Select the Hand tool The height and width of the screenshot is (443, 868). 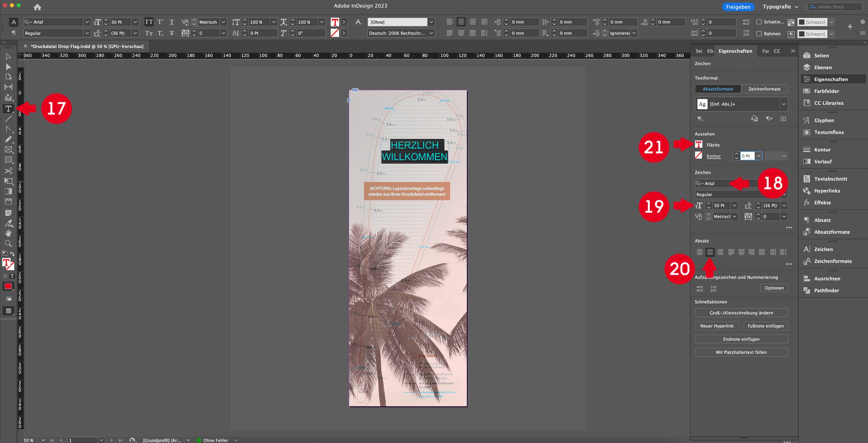pyautogui.click(x=8, y=233)
